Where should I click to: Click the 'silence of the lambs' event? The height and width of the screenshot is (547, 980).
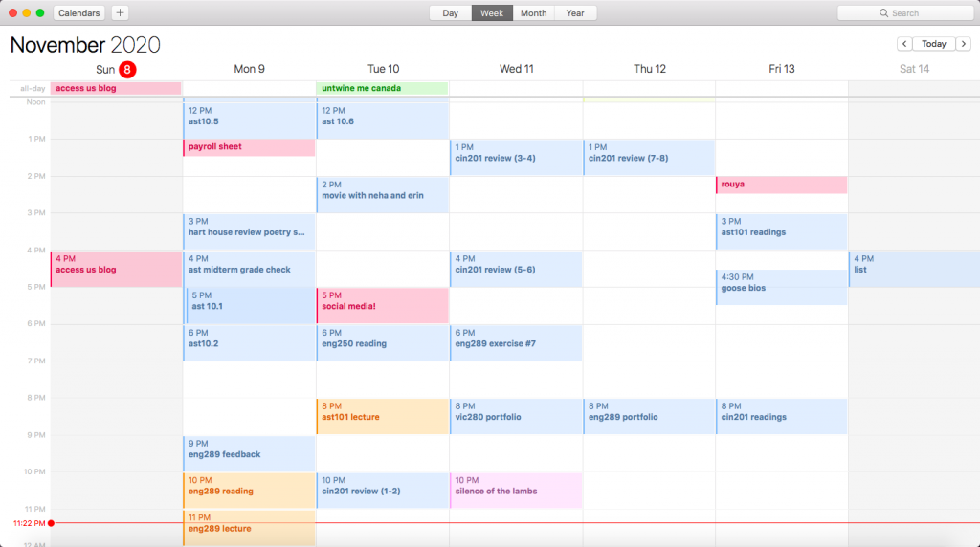(x=515, y=490)
